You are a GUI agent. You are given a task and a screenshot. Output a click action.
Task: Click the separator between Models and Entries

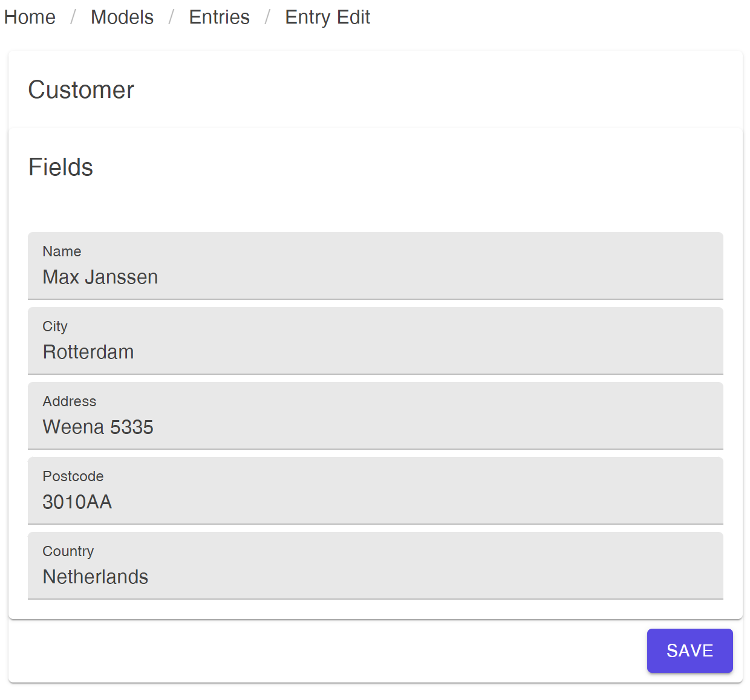click(x=171, y=17)
